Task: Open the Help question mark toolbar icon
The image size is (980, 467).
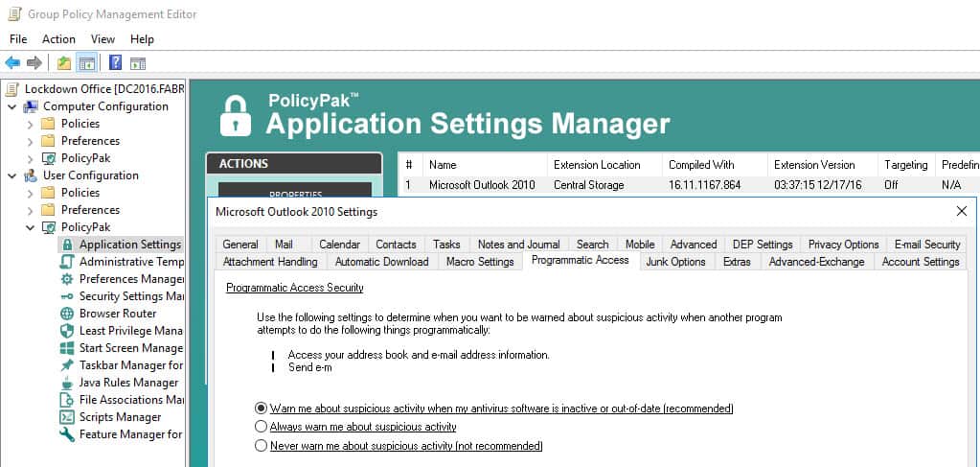Action: tap(116, 62)
